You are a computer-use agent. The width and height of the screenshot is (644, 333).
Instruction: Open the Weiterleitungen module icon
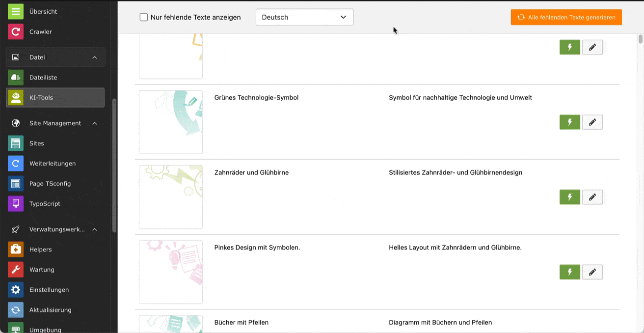click(x=16, y=164)
